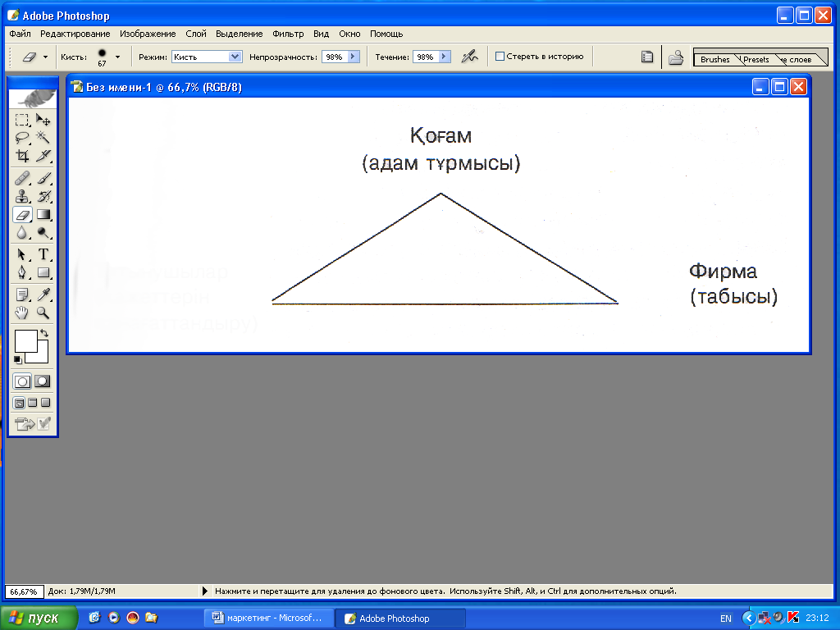Switch to the Brushes palette tab
Screen dimensions: 840x630
[715, 59]
